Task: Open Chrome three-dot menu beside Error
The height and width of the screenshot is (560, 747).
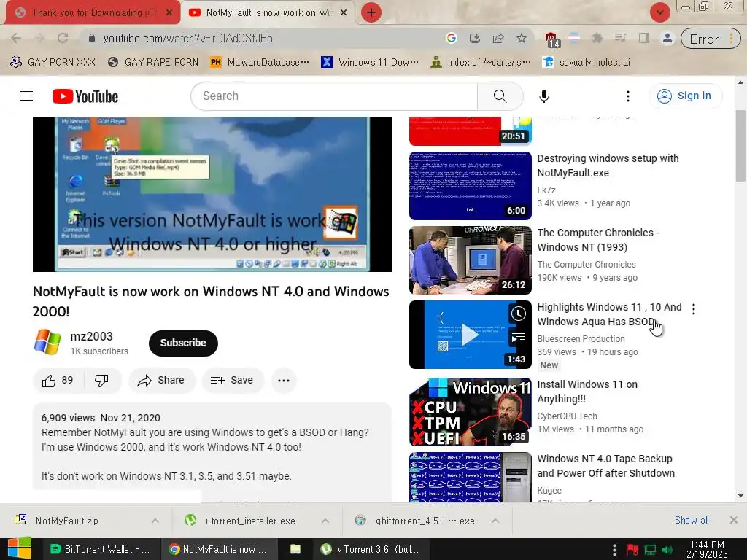Action: pyautogui.click(x=731, y=39)
